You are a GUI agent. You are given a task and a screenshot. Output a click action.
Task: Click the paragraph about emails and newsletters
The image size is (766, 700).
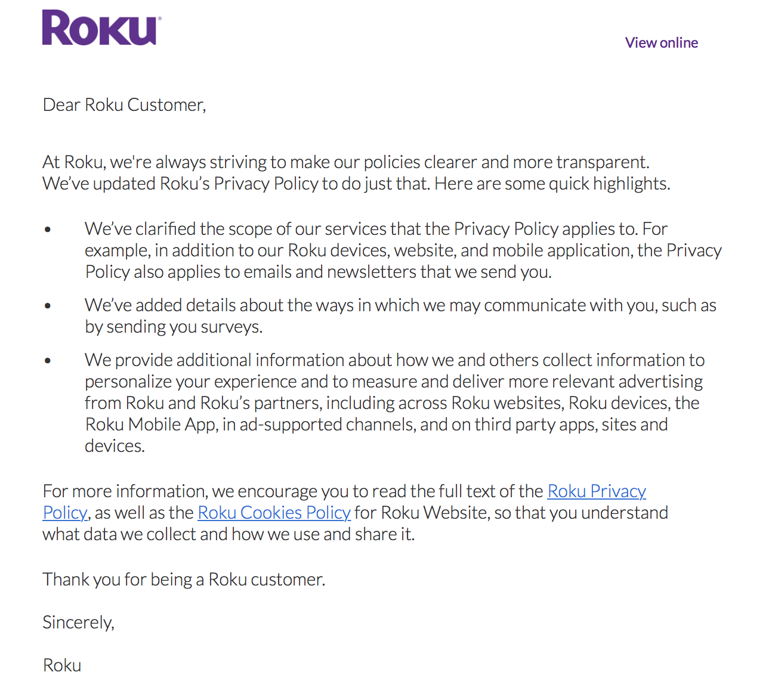click(x=319, y=272)
